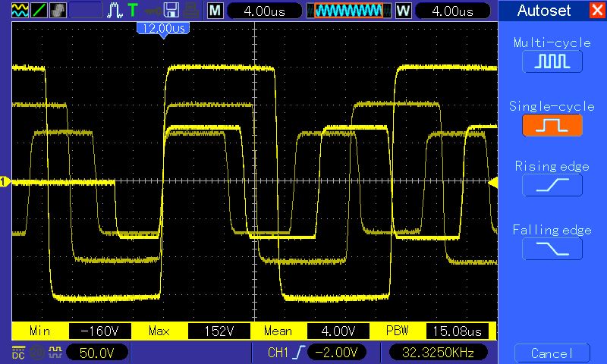
Task: Select Single-cycle autoset mode
Action: point(552,124)
